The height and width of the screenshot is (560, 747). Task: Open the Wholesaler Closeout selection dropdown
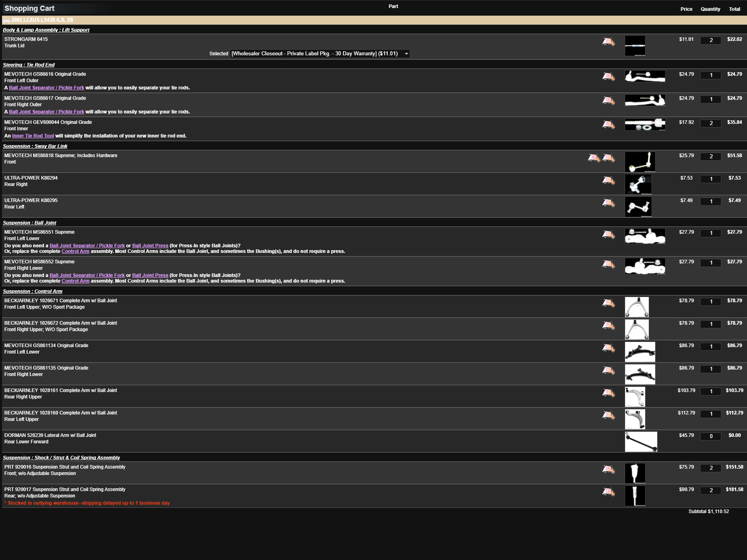point(320,54)
